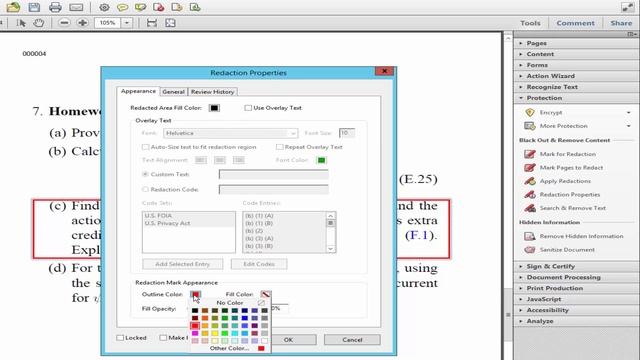Click the Edit Codes button
The image size is (640, 360).
(x=259, y=264)
